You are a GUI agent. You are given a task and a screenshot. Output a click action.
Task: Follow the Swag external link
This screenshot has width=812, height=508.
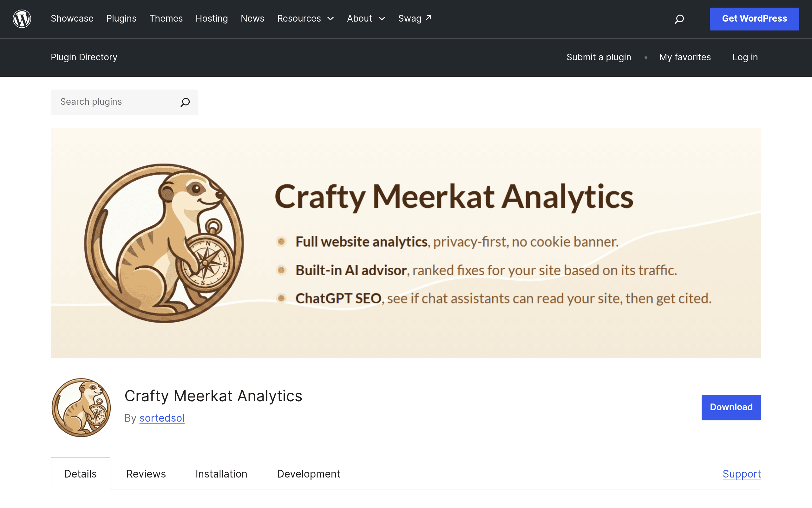point(415,18)
